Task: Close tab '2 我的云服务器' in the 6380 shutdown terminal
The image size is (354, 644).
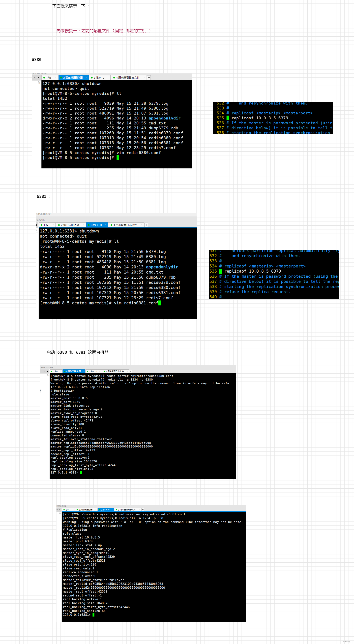Action: (x=86, y=77)
